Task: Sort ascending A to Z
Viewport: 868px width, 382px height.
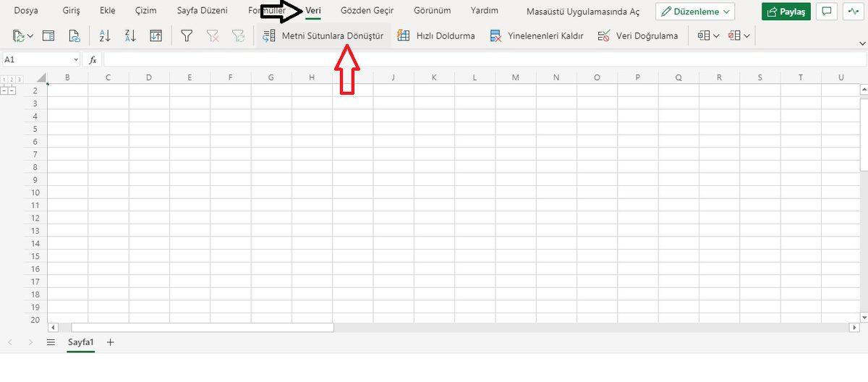Action: coord(104,35)
